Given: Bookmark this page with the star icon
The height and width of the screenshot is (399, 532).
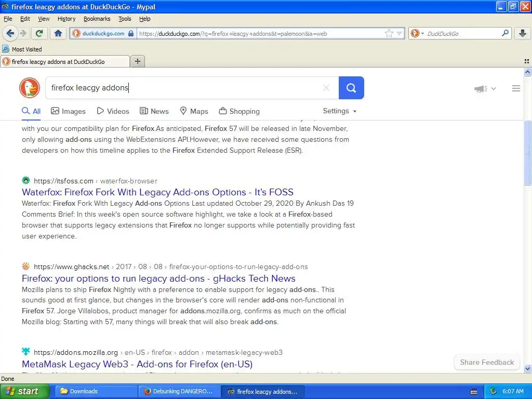Looking at the screenshot, I should click(x=389, y=33).
